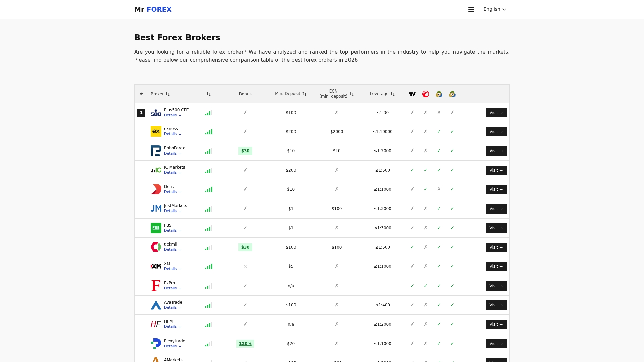644x362 pixels.
Task: Select the MetaTrader 4 column header icon
Action: tap(439, 94)
